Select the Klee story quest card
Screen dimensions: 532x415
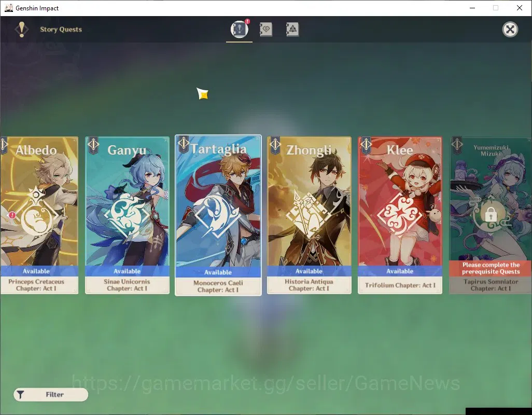tap(400, 215)
